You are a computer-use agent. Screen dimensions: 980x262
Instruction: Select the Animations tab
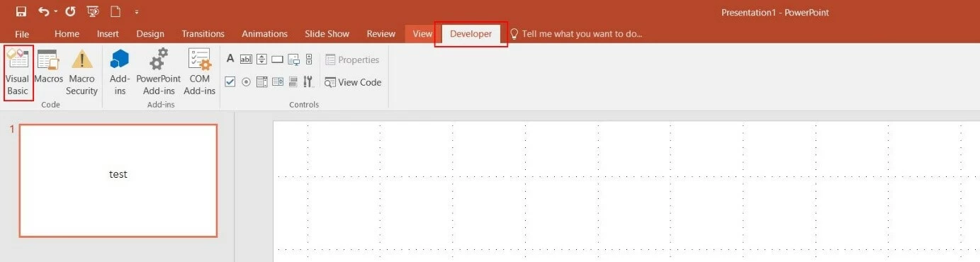(x=265, y=34)
